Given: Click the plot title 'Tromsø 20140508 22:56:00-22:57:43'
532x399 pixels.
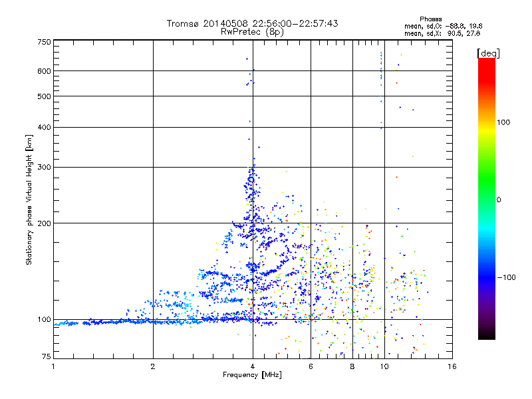Looking at the screenshot, I should click(x=252, y=23).
